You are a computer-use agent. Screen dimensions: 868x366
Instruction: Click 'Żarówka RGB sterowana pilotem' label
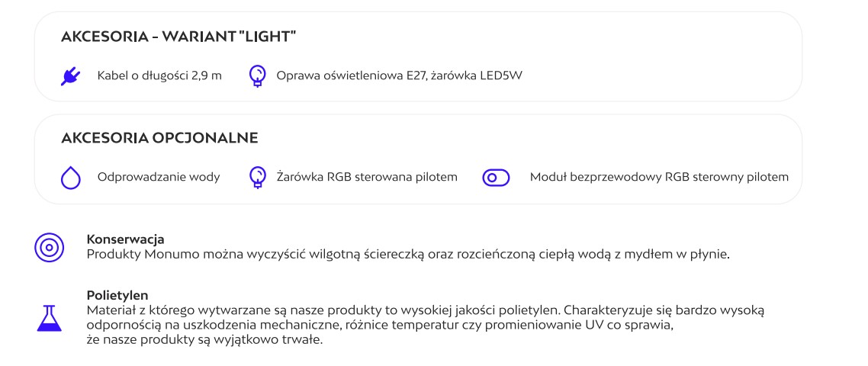[x=366, y=177]
